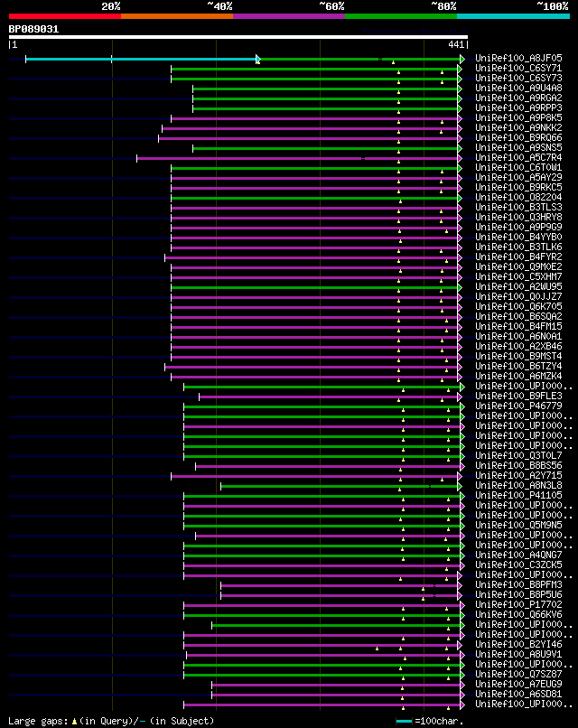Image resolution: width=578 pixels, height=728 pixels.
Task: Pick the UniRef100_B6SQA2 row label
Action: pyautogui.click(x=518, y=317)
